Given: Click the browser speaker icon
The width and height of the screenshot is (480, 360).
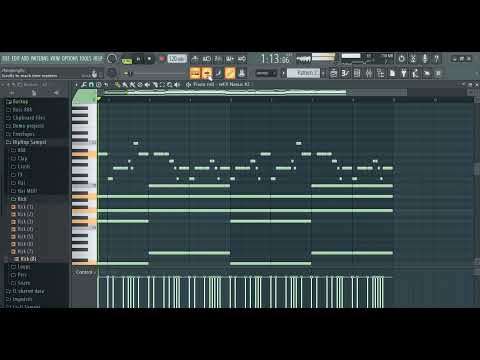Looking at the screenshot, I should (56, 93).
